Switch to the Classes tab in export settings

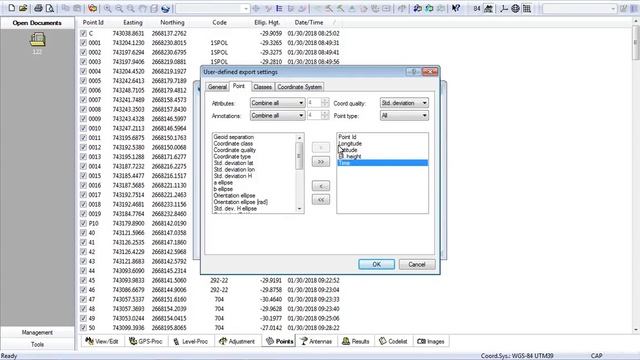[262, 87]
